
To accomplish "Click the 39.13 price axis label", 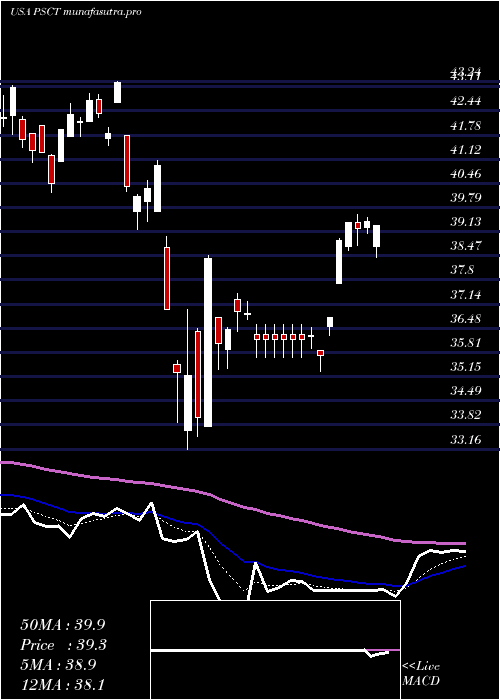I will click(466, 222).
